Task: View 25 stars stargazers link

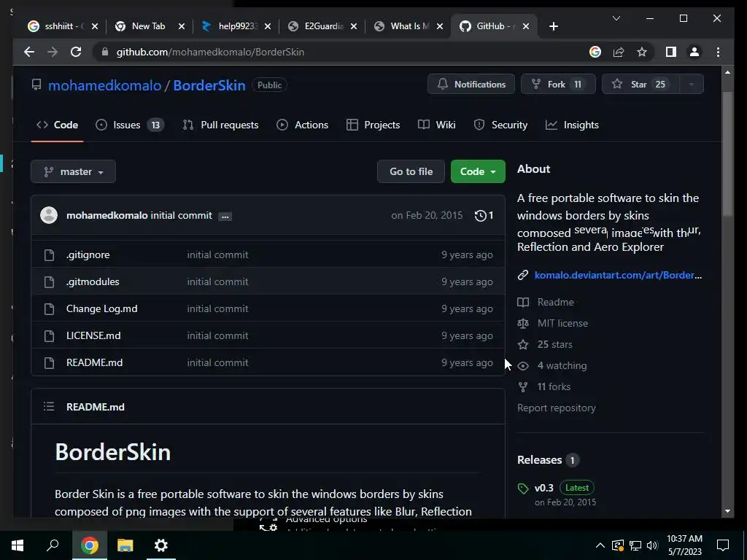Action: click(x=554, y=344)
